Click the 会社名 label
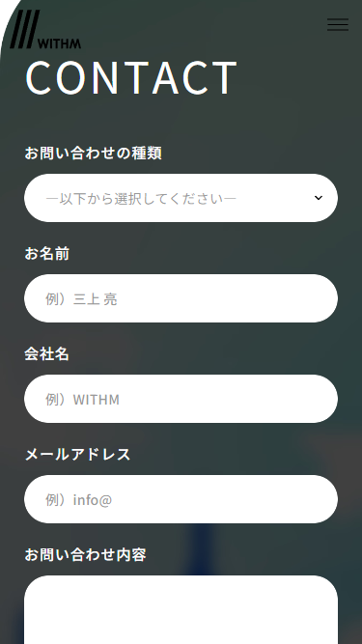 click(x=46, y=354)
